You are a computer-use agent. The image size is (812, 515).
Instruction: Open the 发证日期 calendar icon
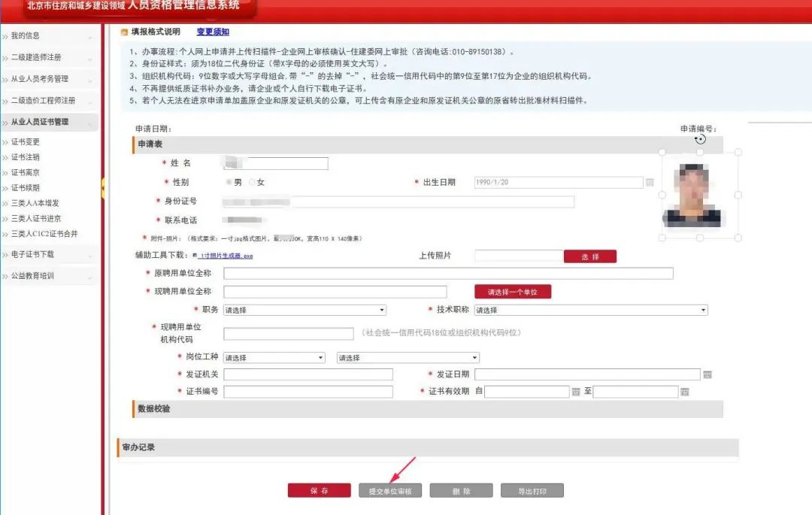click(707, 374)
